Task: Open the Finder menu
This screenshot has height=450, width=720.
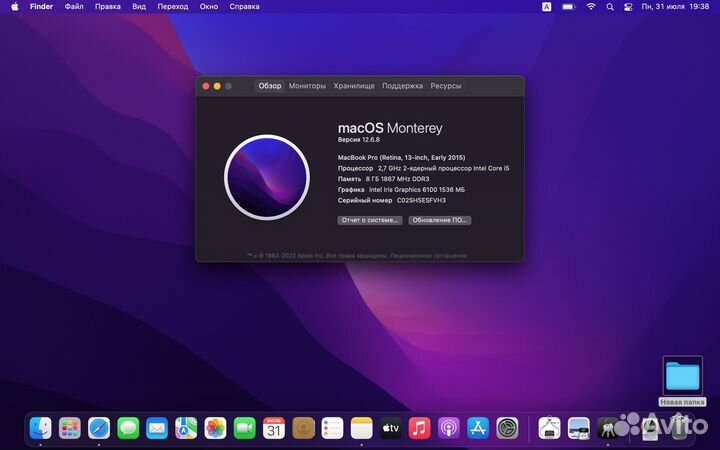Action: tap(41, 6)
